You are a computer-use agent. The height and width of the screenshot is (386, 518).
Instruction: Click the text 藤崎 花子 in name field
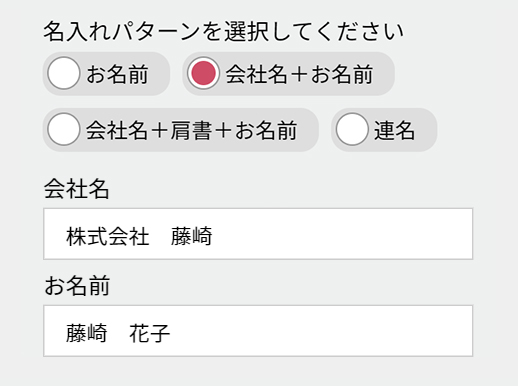click(118, 333)
